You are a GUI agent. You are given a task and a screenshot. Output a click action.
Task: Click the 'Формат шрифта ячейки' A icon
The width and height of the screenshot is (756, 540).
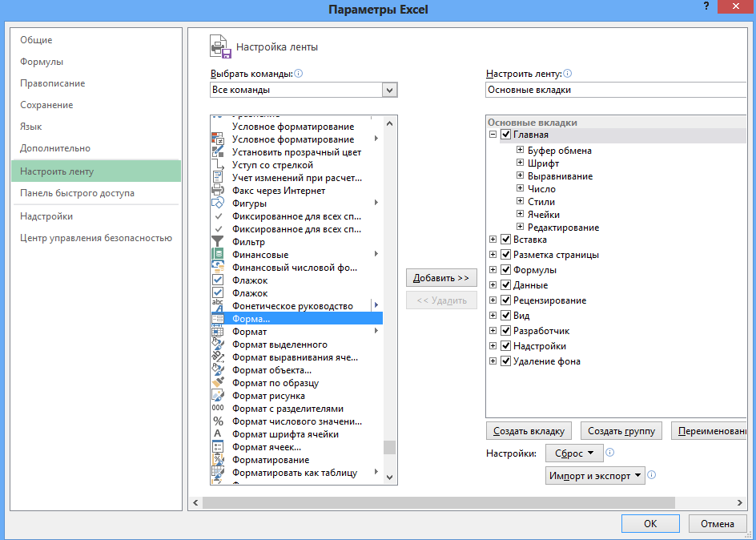click(218, 434)
